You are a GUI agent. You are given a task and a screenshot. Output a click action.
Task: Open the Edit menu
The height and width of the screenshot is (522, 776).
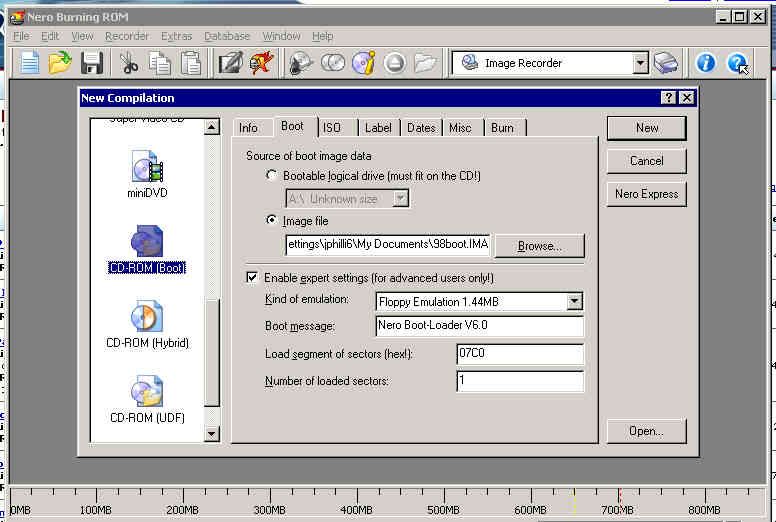tap(50, 36)
